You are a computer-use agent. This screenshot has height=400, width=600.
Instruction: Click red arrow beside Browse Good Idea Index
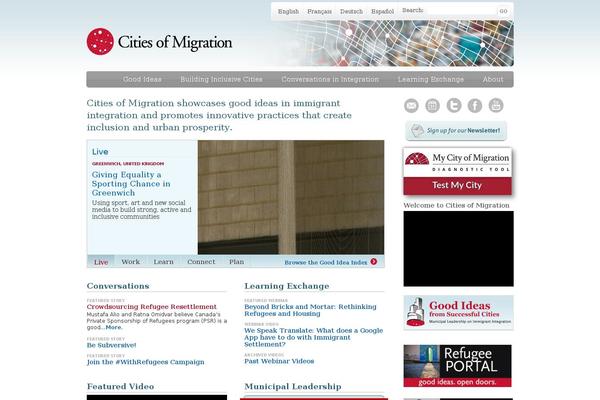coord(374,261)
